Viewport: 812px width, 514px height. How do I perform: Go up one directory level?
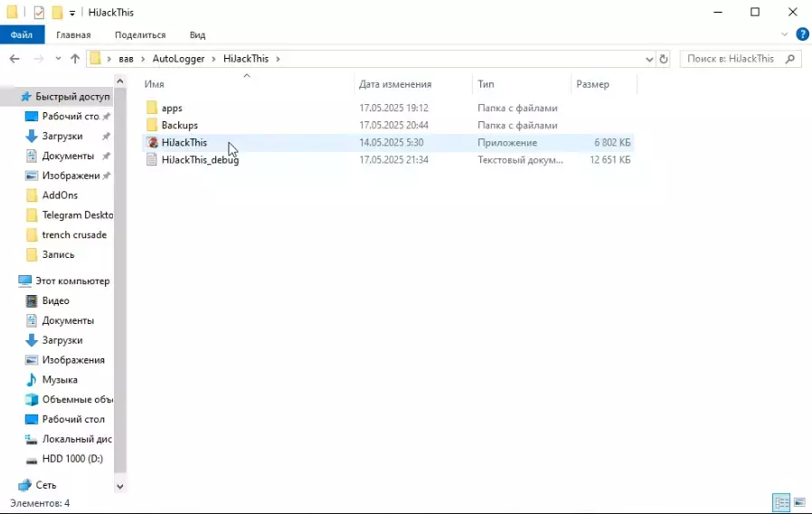click(x=75, y=59)
